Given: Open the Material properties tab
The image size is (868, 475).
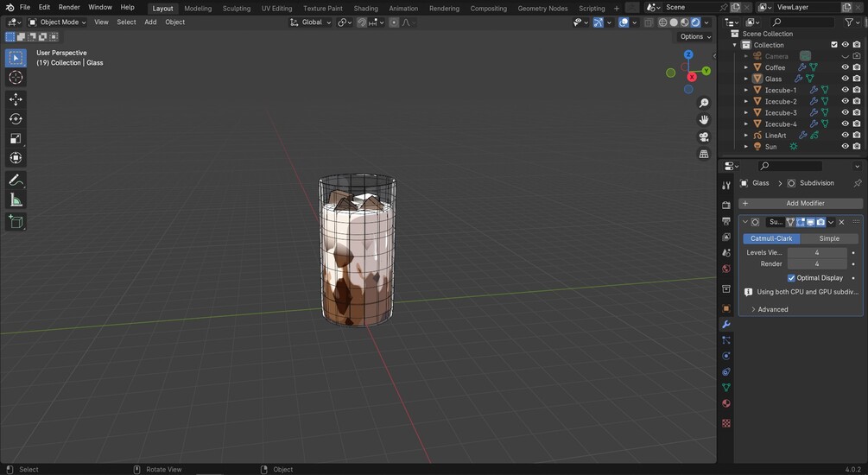Looking at the screenshot, I should [726, 403].
